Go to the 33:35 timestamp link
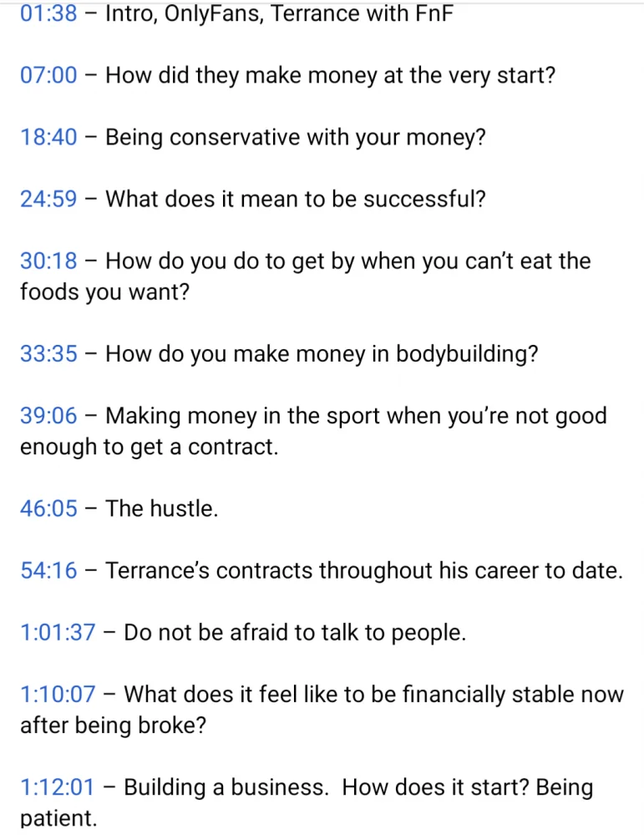644x835 pixels. [x=48, y=354]
